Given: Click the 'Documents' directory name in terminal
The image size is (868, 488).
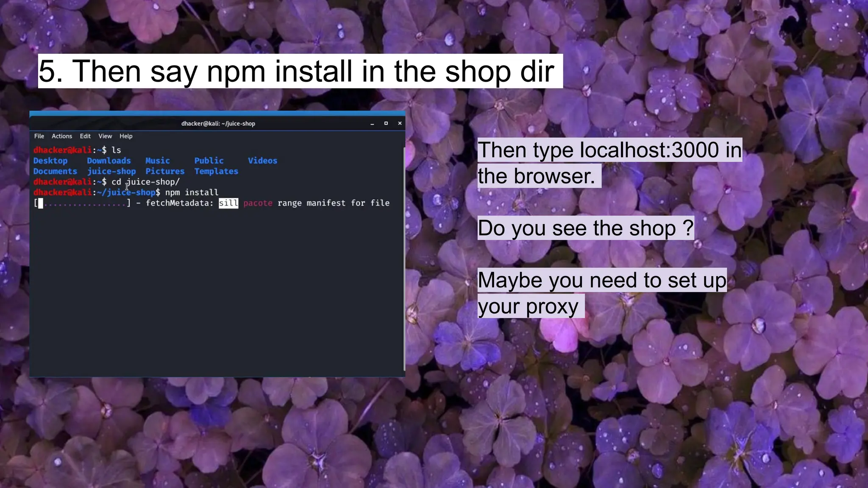Looking at the screenshot, I should (55, 171).
